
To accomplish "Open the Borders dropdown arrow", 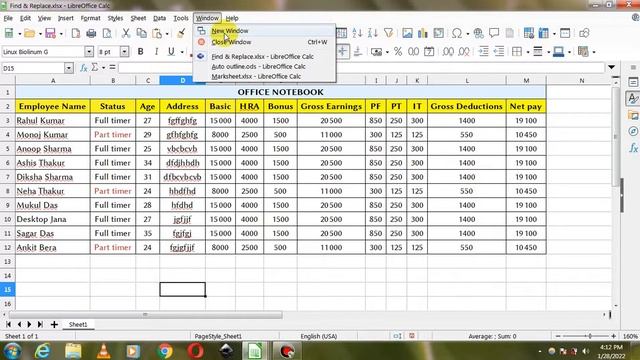I will click(x=528, y=52).
